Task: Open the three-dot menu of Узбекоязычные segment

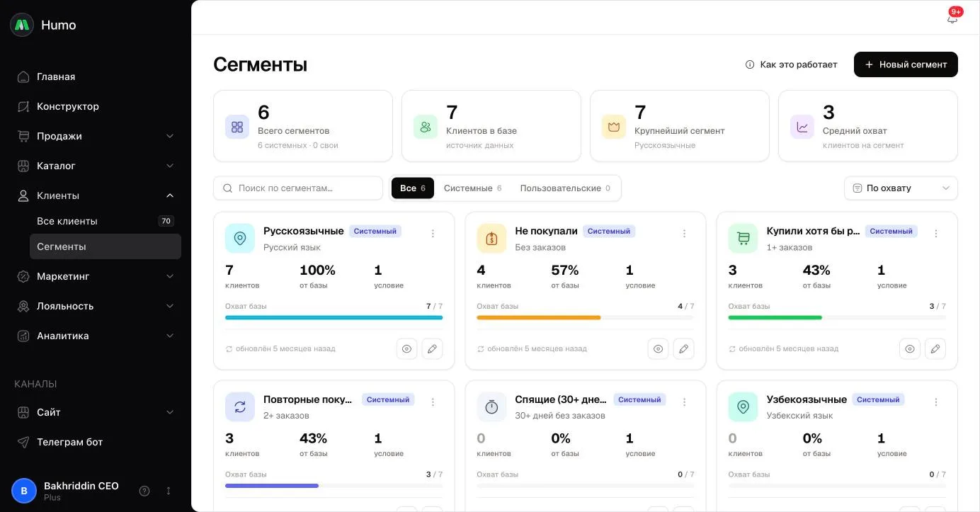Action: [x=935, y=402]
